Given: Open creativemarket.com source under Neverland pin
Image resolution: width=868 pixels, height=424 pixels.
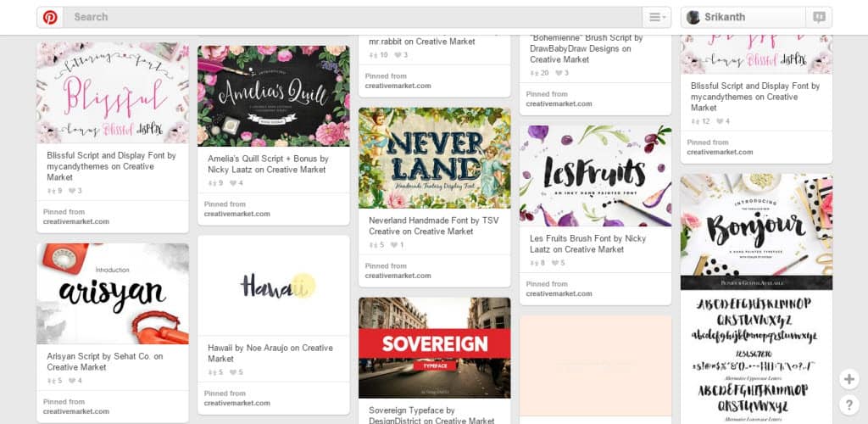Looking at the screenshot, I should 398,276.
